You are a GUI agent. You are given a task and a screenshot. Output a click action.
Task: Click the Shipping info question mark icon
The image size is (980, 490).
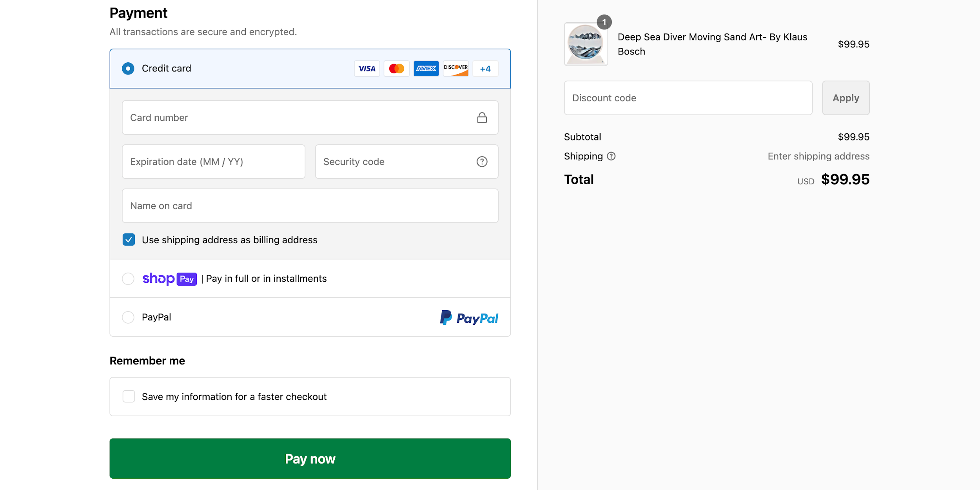[611, 156]
